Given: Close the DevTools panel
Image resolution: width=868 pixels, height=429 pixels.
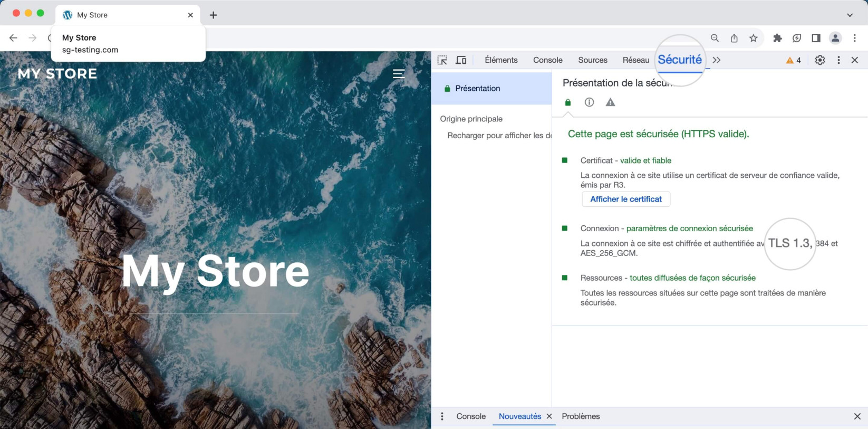Looking at the screenshot, I should coord(855,60).
